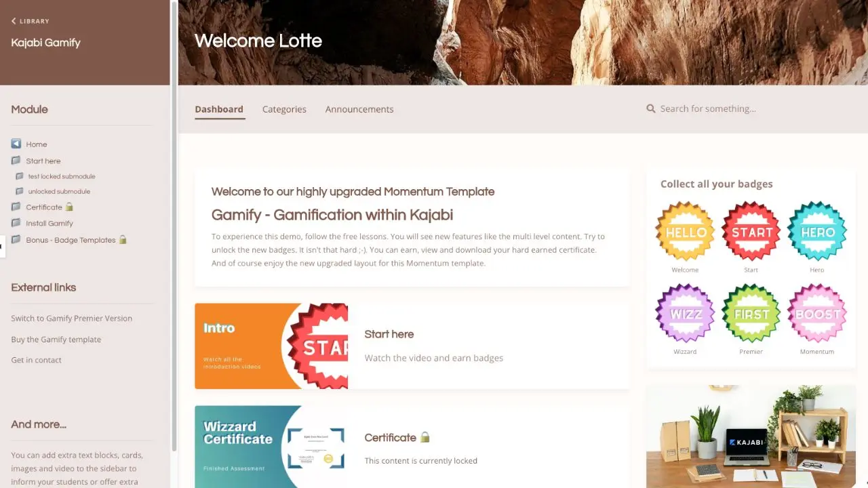Screen dimensions: 868x488
Task: Select the unlocked submodule item
Action: [59, 191]
